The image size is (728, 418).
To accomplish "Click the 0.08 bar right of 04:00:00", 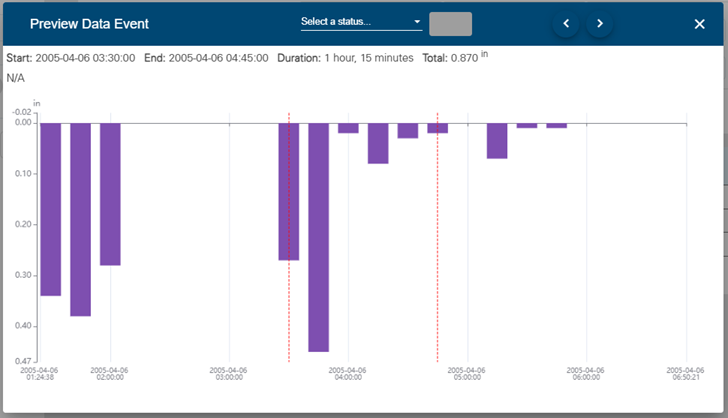I will (377, 143).
